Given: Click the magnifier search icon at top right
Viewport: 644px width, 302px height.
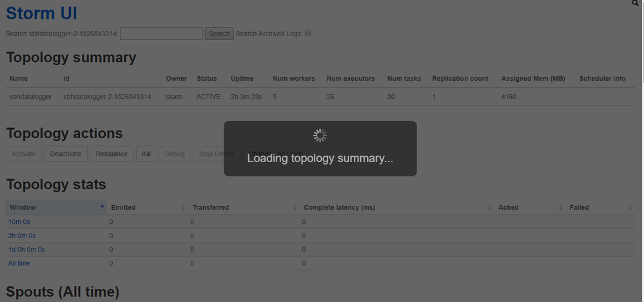Looking at the screenshot, I should (x=635, y=3).
